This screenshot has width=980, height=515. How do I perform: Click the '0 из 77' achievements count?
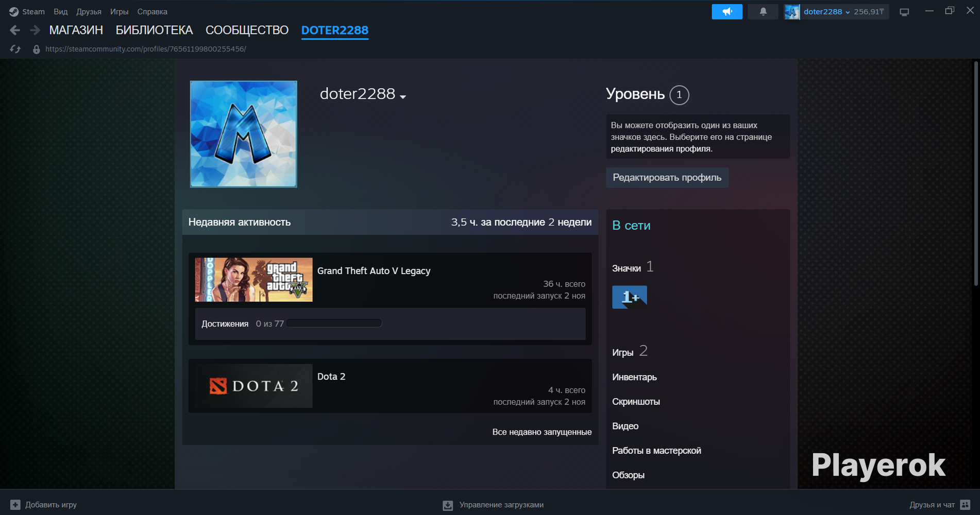(x=270, y=324)
